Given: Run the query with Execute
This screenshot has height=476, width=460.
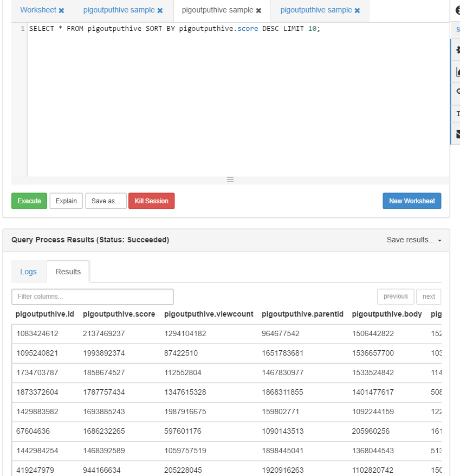Looking at the screenshot, I should (x=29, y=201).
